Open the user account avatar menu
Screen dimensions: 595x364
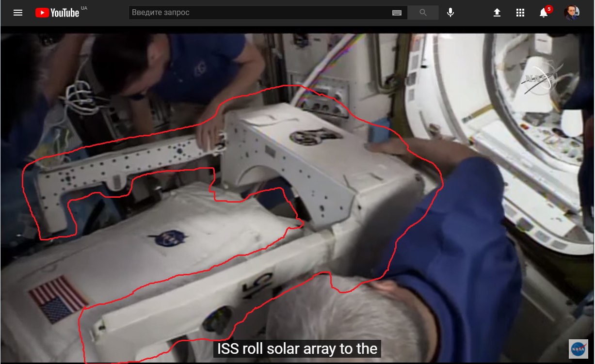coord(572,13)
